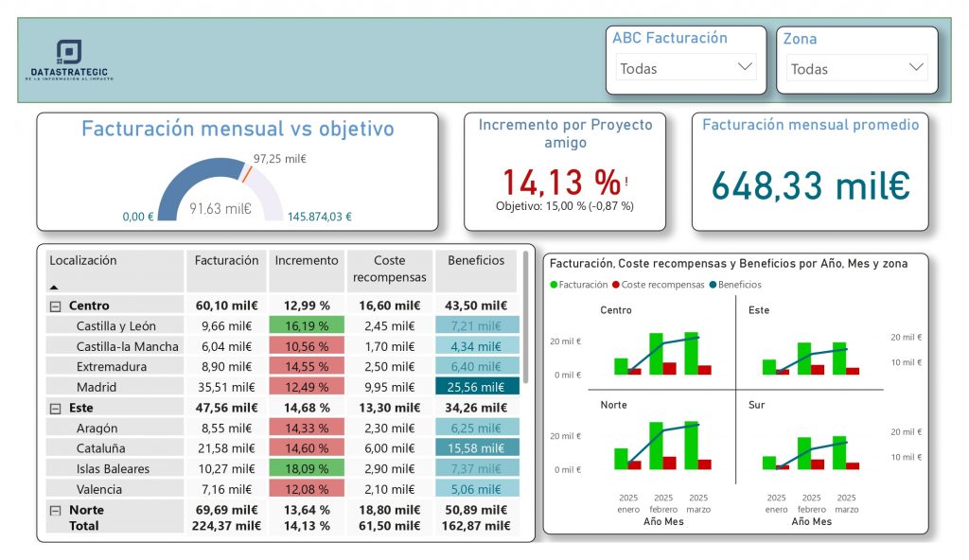Select the Madrid row in the table
Screen dimensions: 969x560
tap(97, 387)
